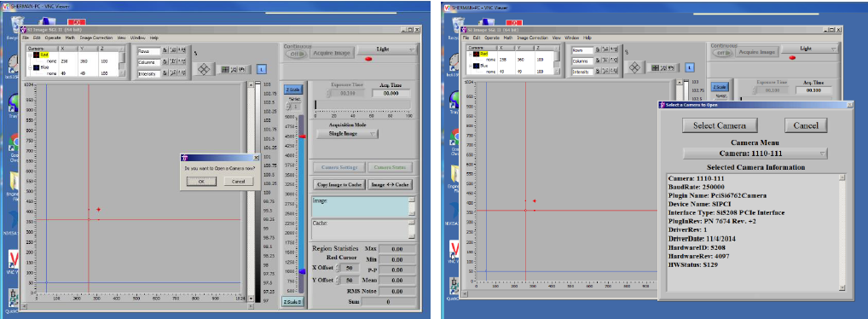Click camera information list scrollbar down arrow

pos(842,287)
